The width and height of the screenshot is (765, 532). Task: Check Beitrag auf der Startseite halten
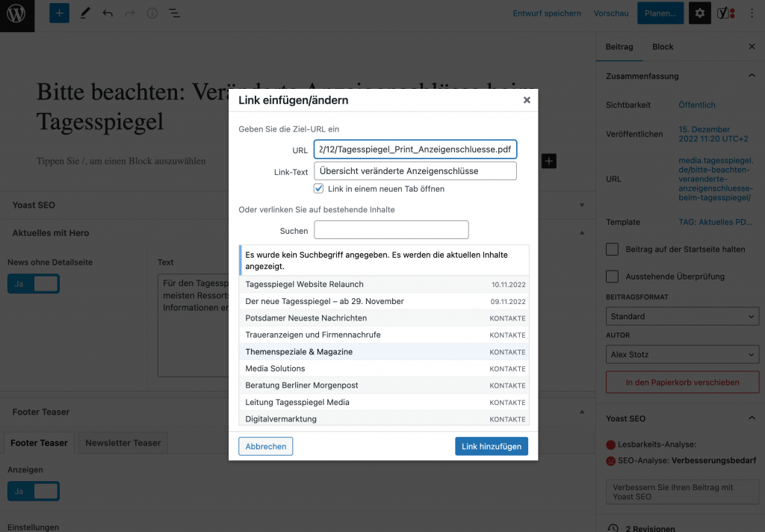coord(612,249)
